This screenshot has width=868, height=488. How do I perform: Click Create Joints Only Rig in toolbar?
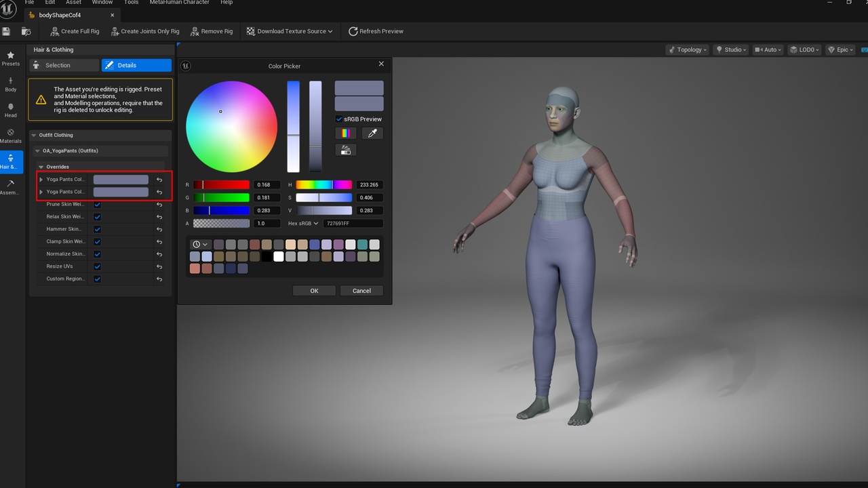(x=145, y=31)
